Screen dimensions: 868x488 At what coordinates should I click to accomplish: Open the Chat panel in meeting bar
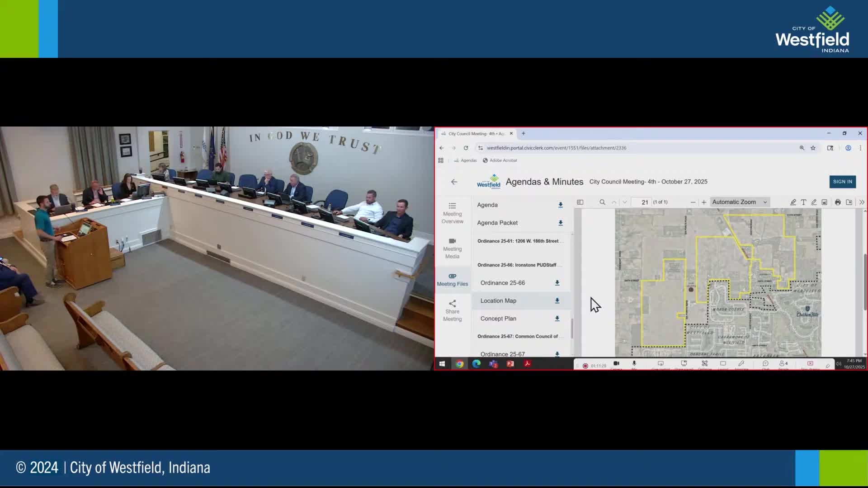[x=765, y=364]
